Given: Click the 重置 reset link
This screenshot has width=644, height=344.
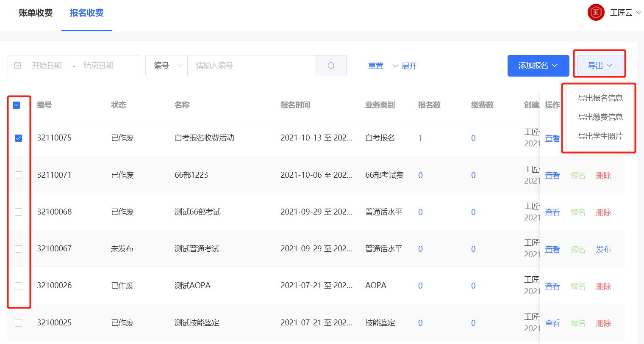Looking at the screenshot, I should pos(376,66).
